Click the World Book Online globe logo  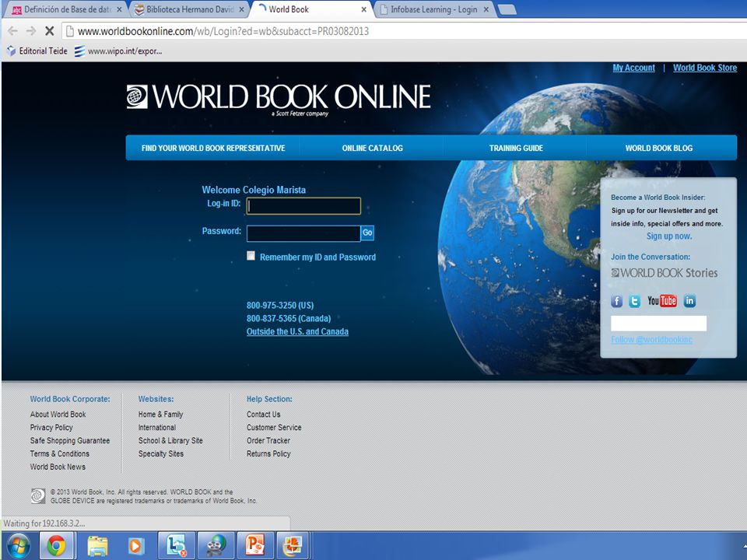pyautogui.click(x=137, y=96)
